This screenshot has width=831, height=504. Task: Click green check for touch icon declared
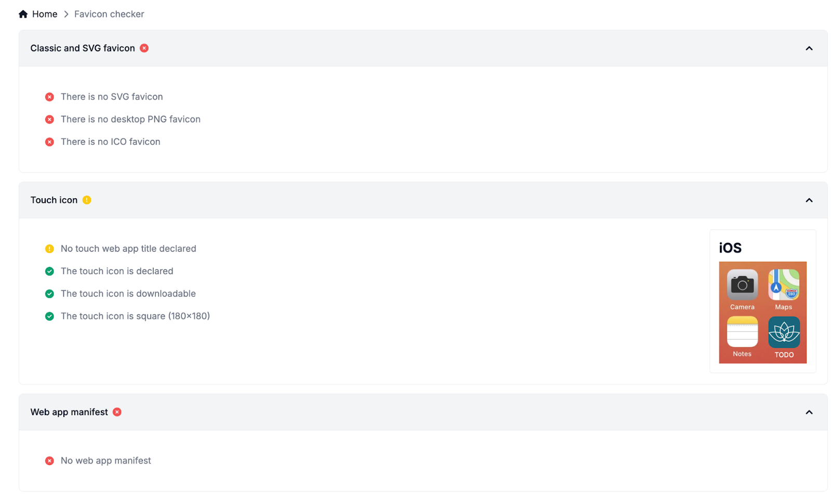pos(49,271)
